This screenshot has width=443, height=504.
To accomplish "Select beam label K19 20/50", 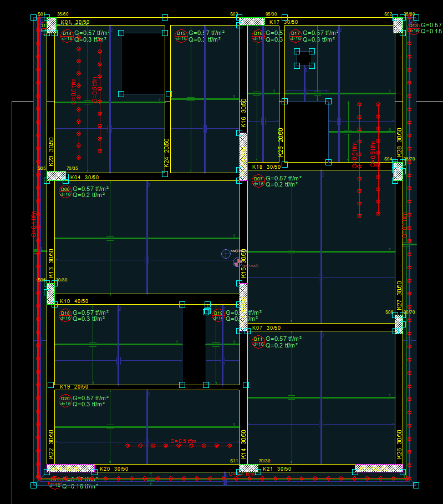I will pos(74,387).
